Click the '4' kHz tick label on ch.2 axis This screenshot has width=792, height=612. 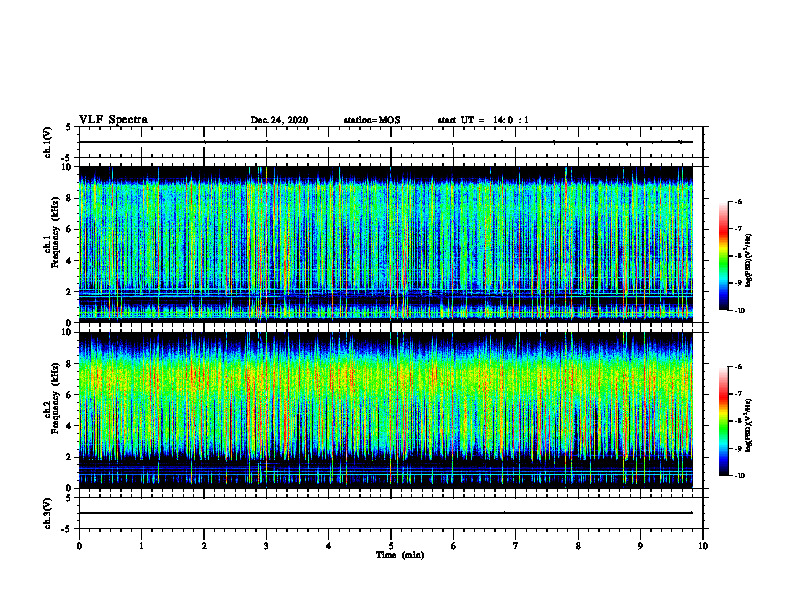[69, 426]
